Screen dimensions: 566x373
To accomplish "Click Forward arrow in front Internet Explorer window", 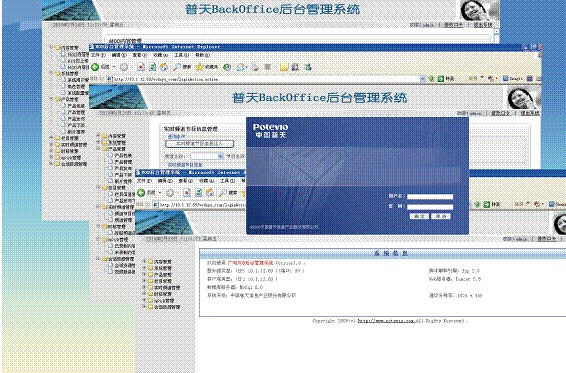I will point(170,193).
